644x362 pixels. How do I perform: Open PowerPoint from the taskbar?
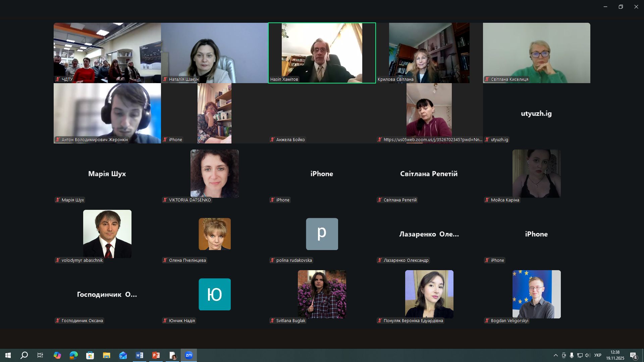[x=156, y=355]
